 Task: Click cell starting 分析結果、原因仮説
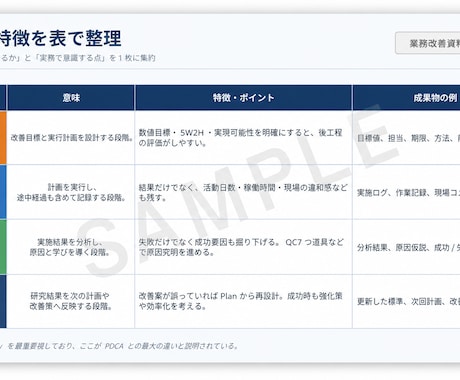406,247
